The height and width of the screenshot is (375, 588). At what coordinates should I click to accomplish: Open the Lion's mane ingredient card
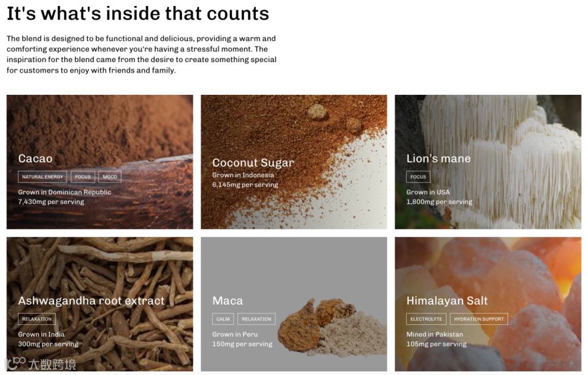coord(488,162)
